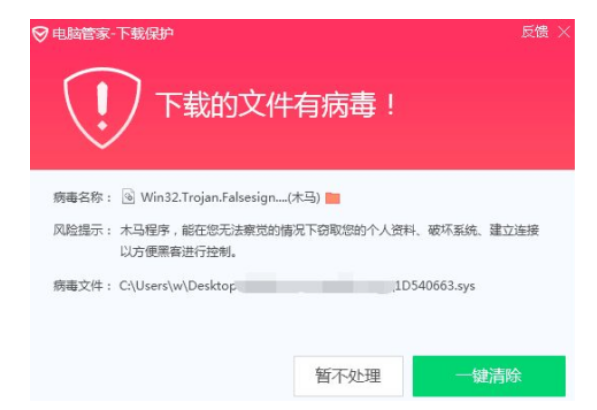597x410 pixels.
Task: Close the 下载保护 warning dialog
Action: [x=564, y=32]
